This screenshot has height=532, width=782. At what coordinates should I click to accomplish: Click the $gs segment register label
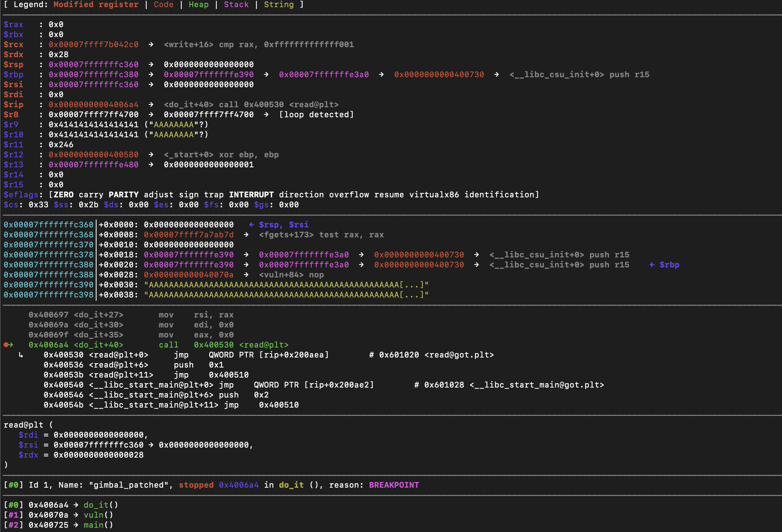261,205
